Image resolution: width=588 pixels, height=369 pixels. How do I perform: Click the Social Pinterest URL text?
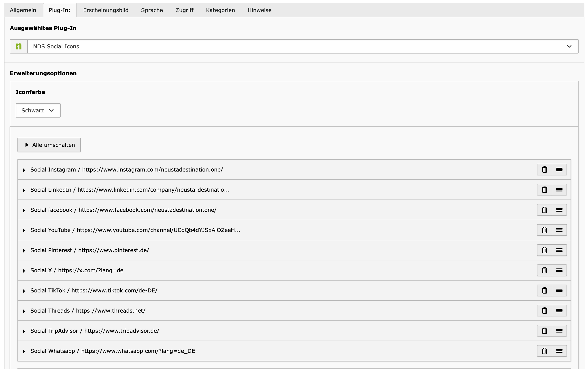[114, 250]
